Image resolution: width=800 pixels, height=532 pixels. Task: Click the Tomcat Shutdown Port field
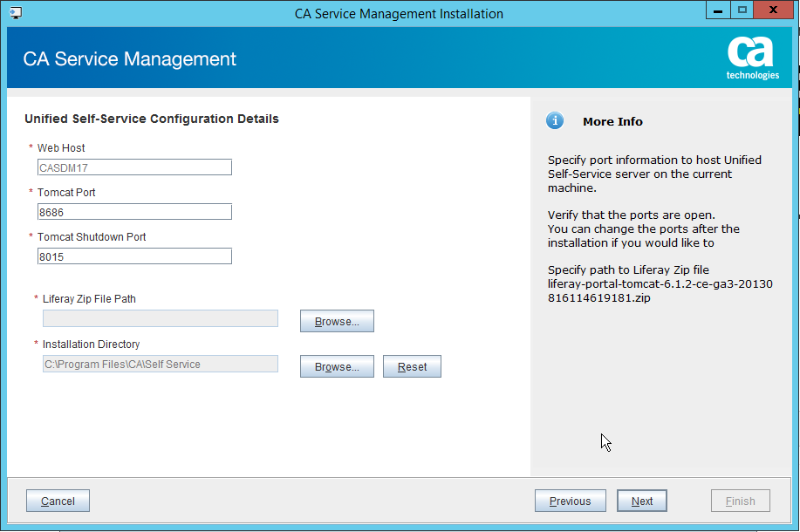pyautogui.click(x=134, y=256)
